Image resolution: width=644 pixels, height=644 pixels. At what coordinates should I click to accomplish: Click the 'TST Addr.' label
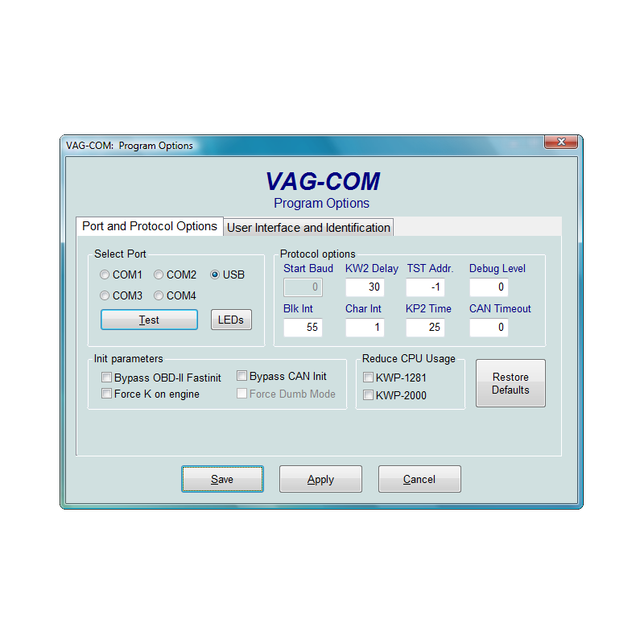[430, 269]
